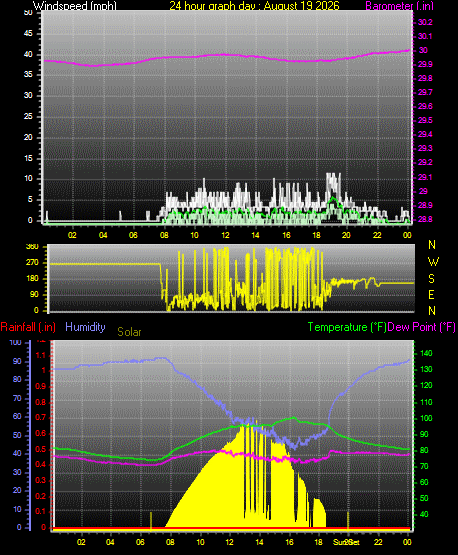
Task: Click the 'Barometer (.in)' axis title
Action: (399, 6)
